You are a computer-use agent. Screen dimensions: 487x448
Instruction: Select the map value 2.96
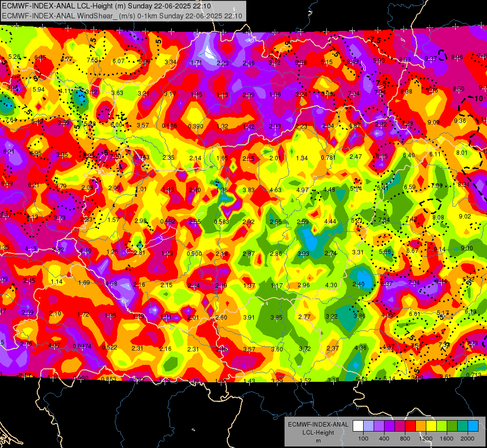[303, 285]
